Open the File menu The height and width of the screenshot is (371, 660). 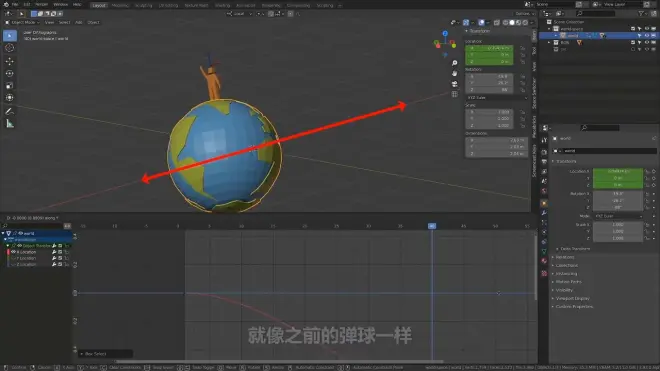pos(15,4)
